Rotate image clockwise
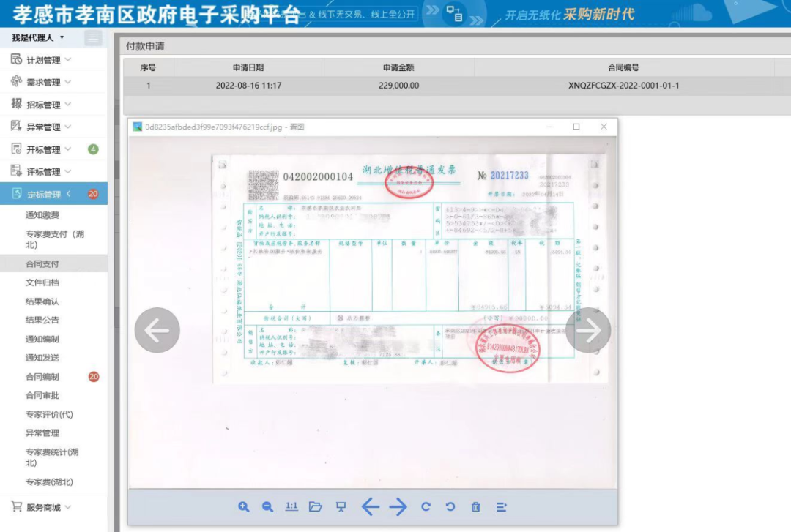 pos(426,506)
